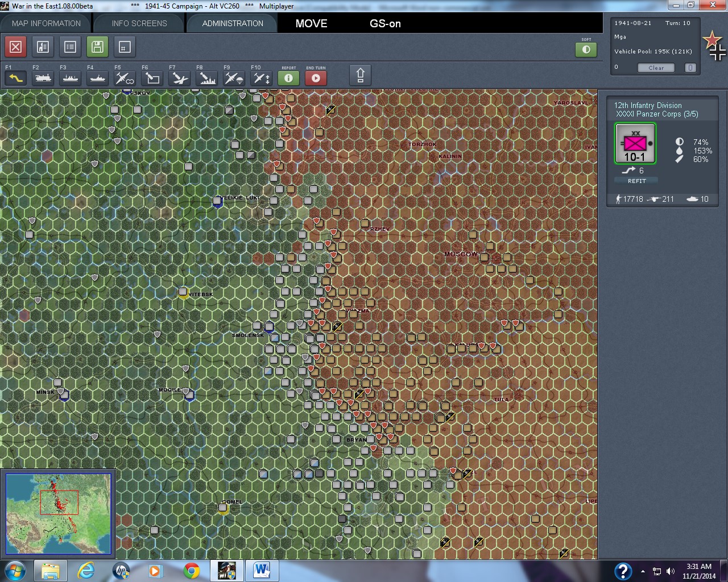This screenshot has width=728, height=582.
Task: Click the Yaroslavl city label on map
Action: pos(571,103)
